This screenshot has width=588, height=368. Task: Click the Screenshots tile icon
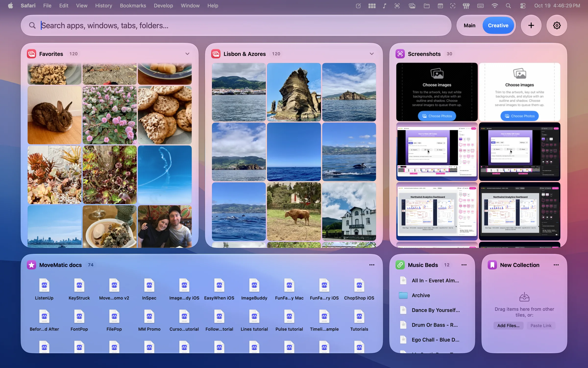[400, 54]
